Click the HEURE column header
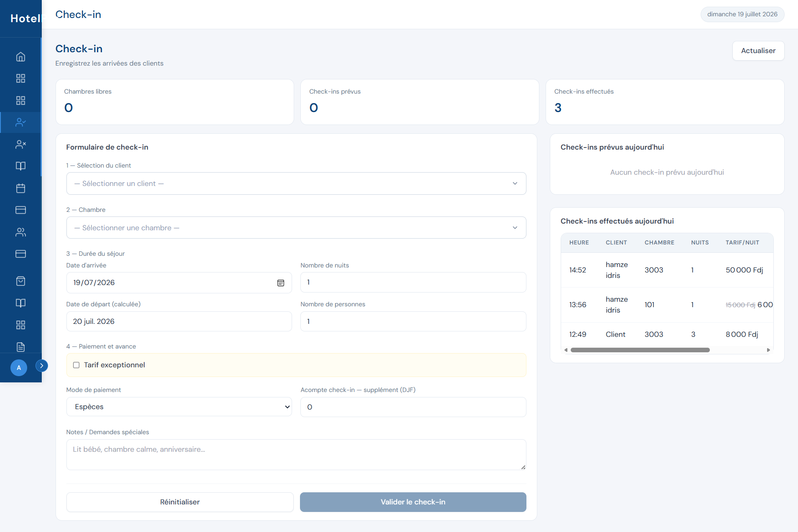798x532 pixels. coord(579,243)
